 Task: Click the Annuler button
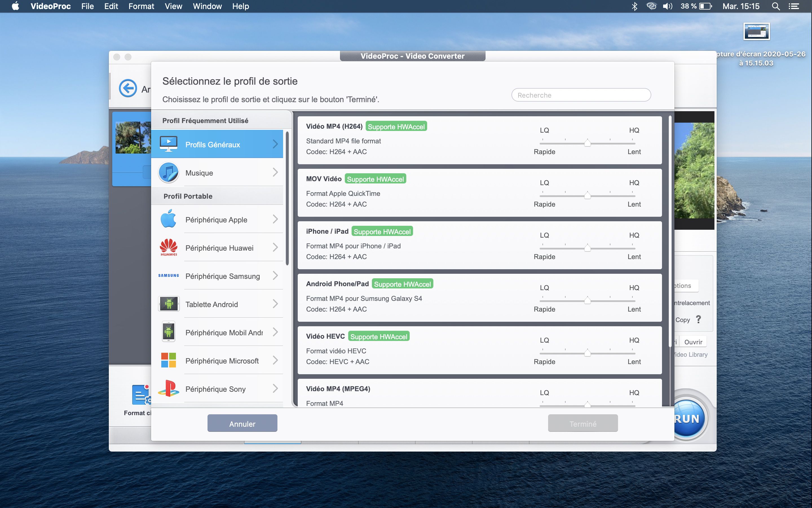pos(242,423)
